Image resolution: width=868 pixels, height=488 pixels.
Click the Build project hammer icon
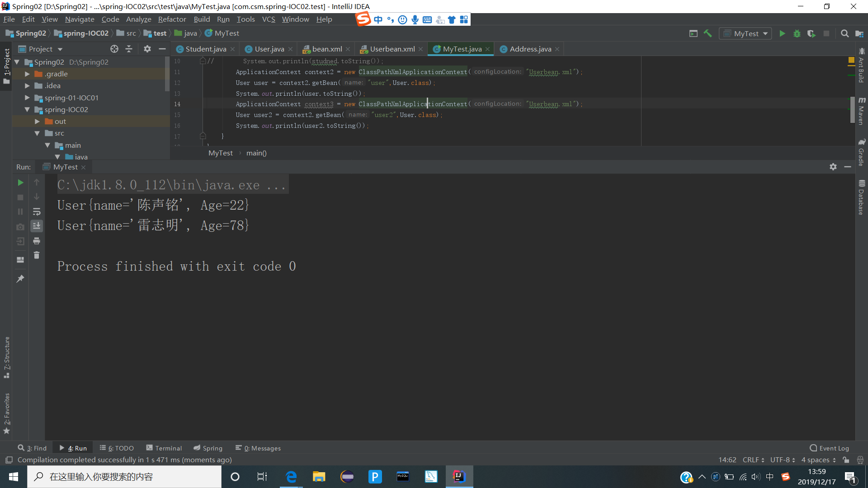pyautogui.click(x=708, y=33)
